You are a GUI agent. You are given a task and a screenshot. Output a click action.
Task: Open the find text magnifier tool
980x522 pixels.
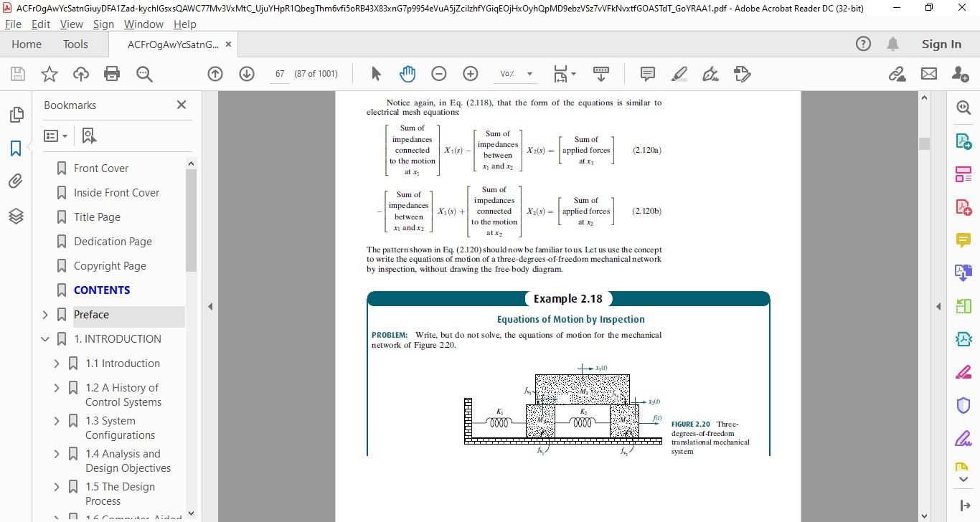tap(144, 74)
